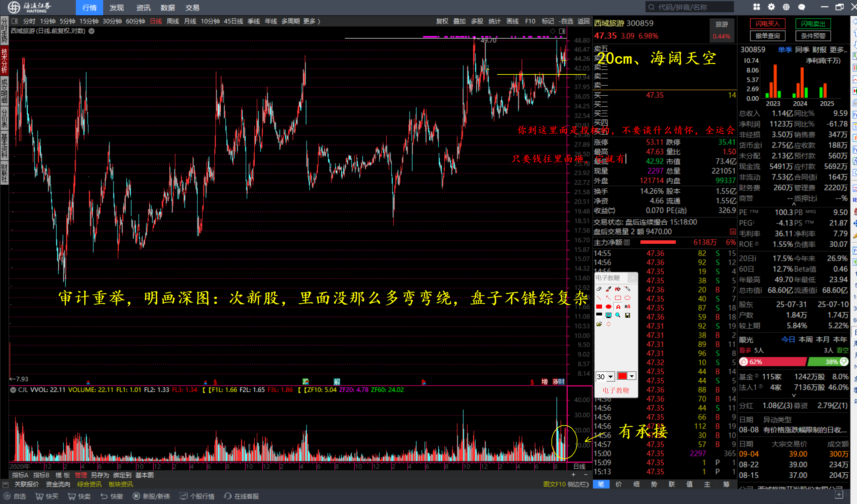Viewport: 857px width, 504px height.
Task: Expand chart title dropdown beside 西域旅游(日线.前复权.对数)
Action: point(92,31)
